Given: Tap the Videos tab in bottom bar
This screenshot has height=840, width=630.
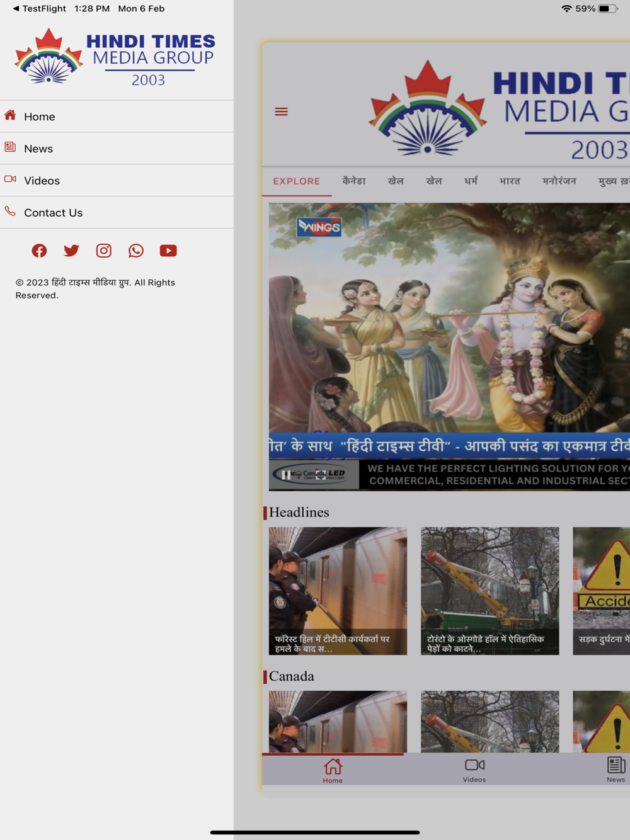Looking at the screenshot, I should pyautogui.click(x=474, y=770).
